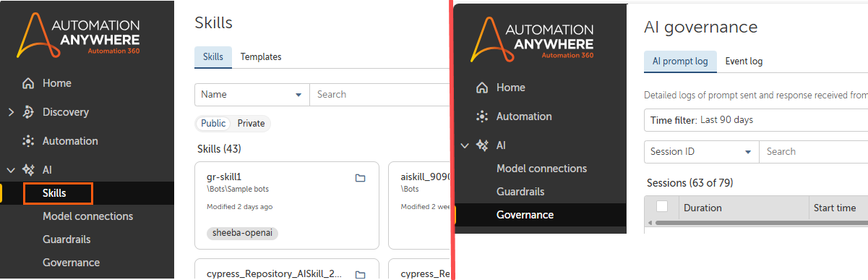The height and width of the screenshot is (280, 868).
Task: Open Guardrails in Skills window sidebar
Action: [66, 239]
